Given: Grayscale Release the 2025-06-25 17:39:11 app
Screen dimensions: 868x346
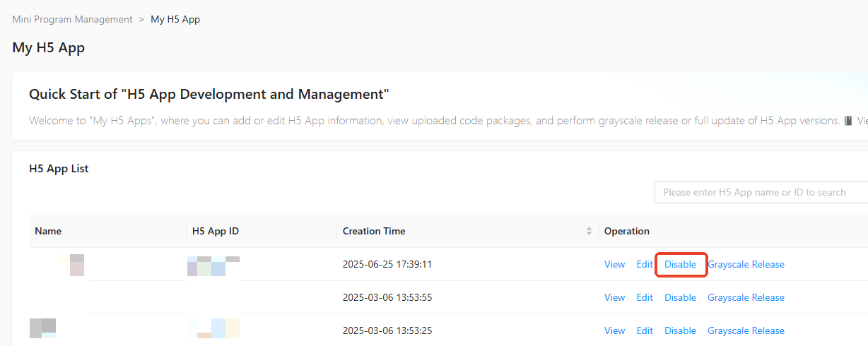Looking at the screenshot, I should pos(746,264).
